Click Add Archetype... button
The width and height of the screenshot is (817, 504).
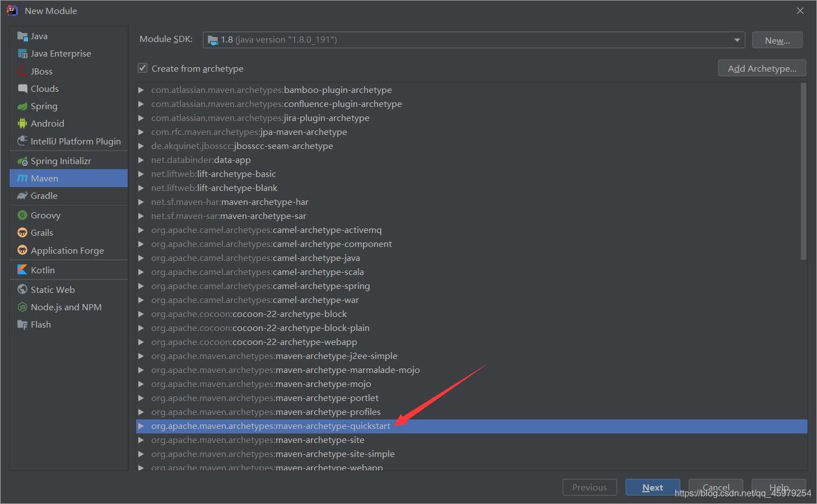[762, 68]
